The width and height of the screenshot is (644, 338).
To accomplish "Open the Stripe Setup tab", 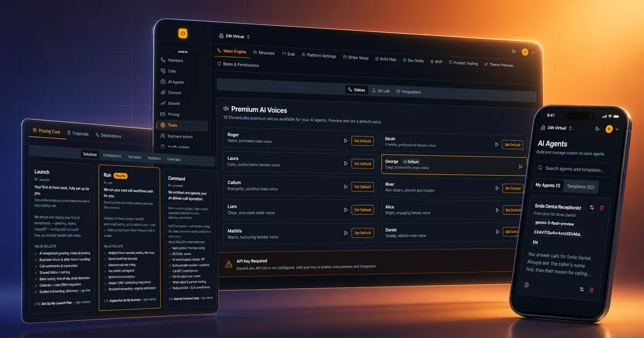I will 355,57.
